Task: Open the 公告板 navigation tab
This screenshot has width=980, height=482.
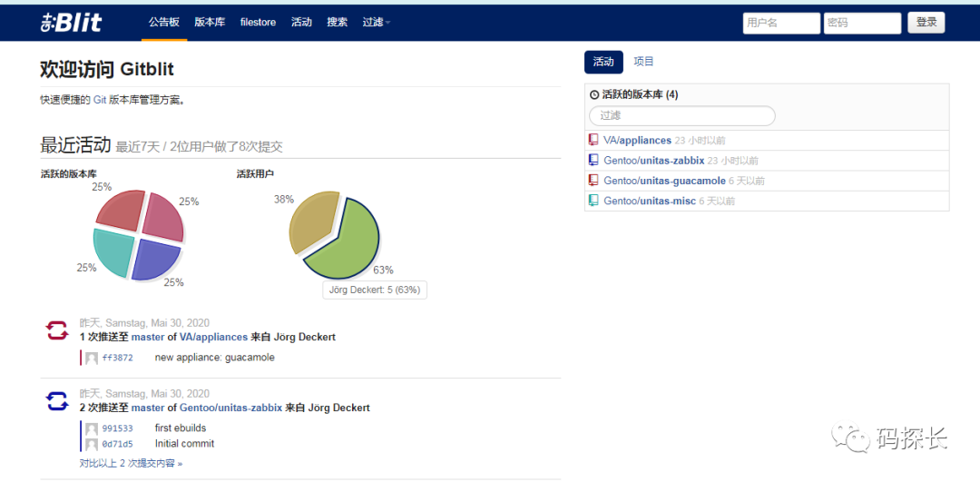Action: pos(163,22)
